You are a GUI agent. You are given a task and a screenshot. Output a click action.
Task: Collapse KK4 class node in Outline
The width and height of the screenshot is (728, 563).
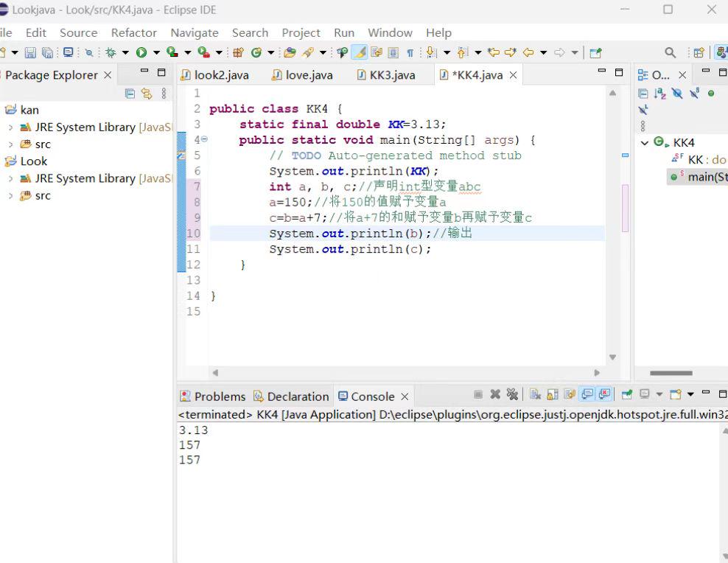[645, 143]
